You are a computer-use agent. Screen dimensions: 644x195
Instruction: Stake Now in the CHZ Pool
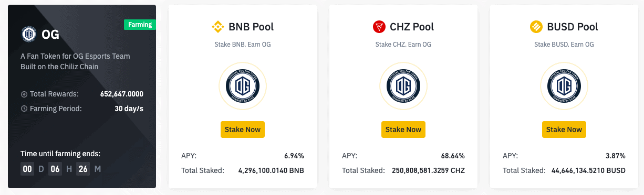pos(403,129)
